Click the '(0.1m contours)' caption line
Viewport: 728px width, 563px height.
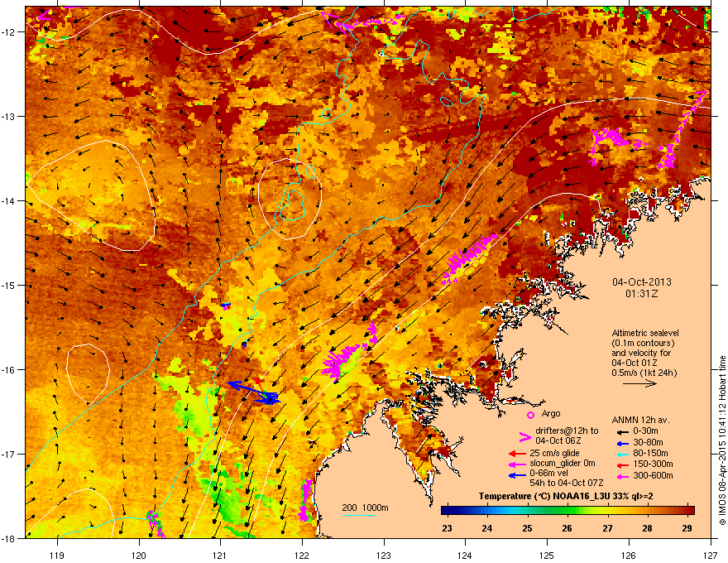coord(643,344)
